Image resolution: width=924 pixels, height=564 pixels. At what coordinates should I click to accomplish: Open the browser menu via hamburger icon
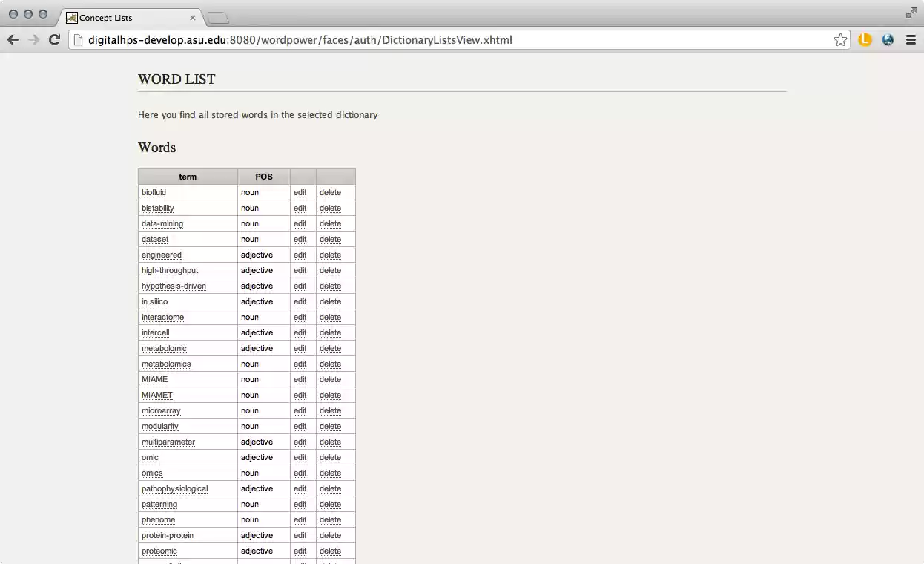pos(911,39)
